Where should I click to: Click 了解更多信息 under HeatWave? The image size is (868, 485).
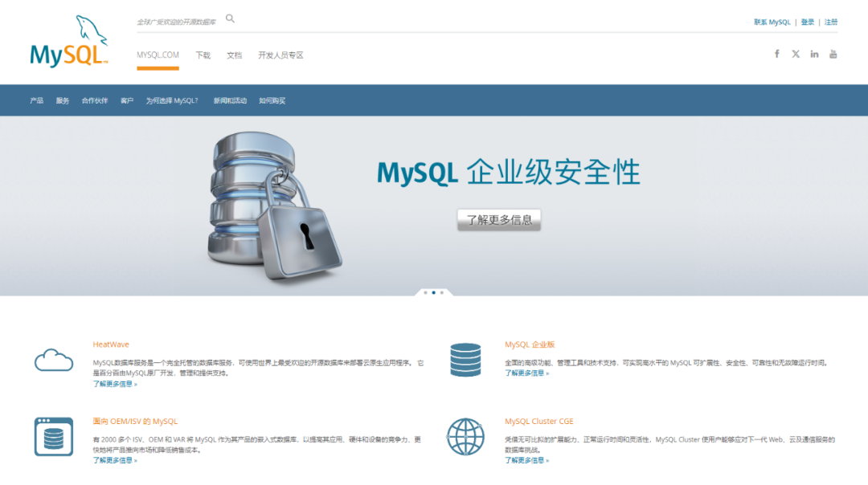115,384
